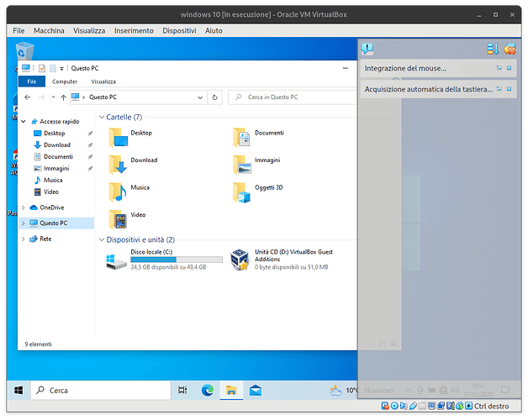
Task: Open the Aiuto menu
Action: (214, 30)
